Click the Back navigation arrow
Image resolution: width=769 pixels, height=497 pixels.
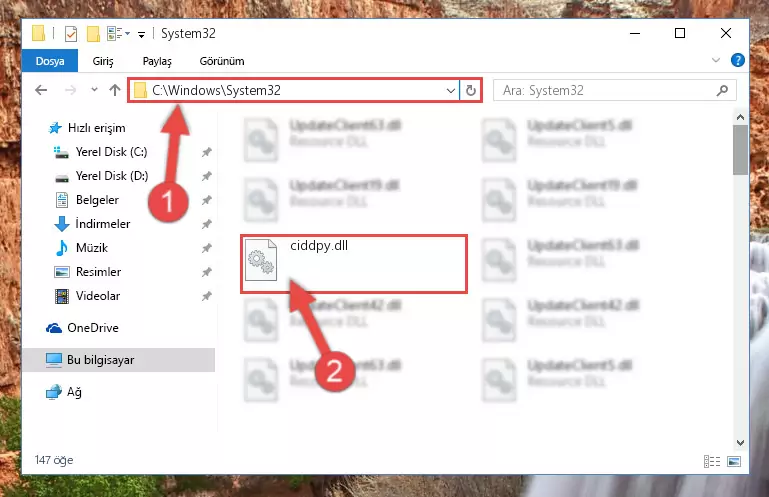coord(41,90)
